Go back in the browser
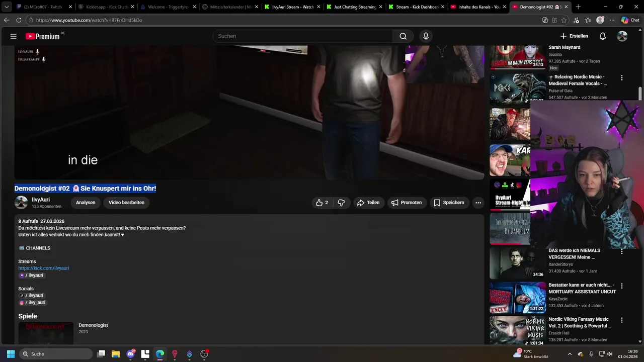The image size is (644, 362). click(x=7, y=20)
